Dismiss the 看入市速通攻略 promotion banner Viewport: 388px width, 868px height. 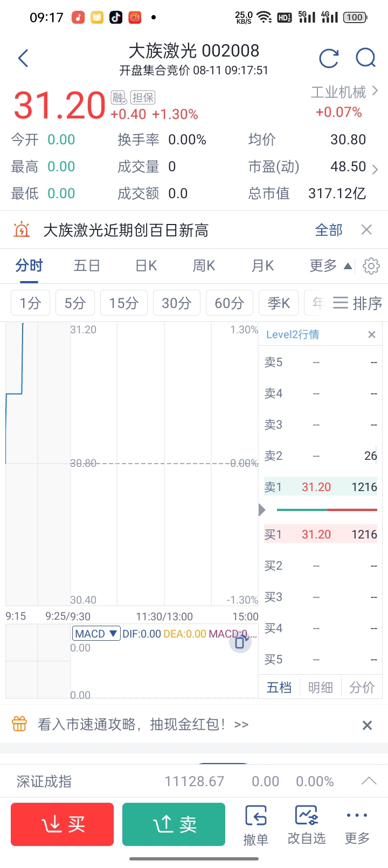pyautogui.click(x=367, y=725)
